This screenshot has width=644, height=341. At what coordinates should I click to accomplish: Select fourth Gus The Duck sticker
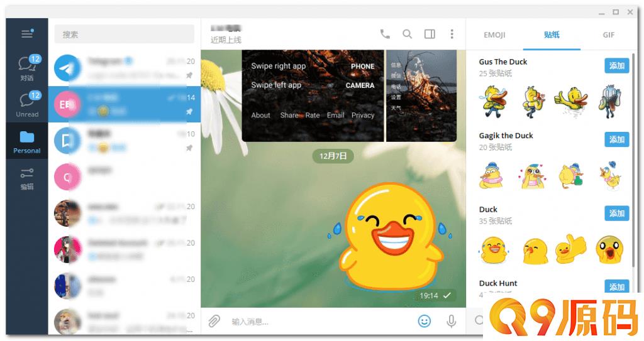pos(610,102)
